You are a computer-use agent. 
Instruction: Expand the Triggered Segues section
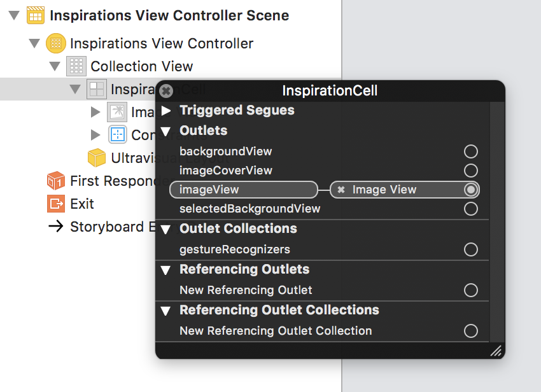click(165, 110)
